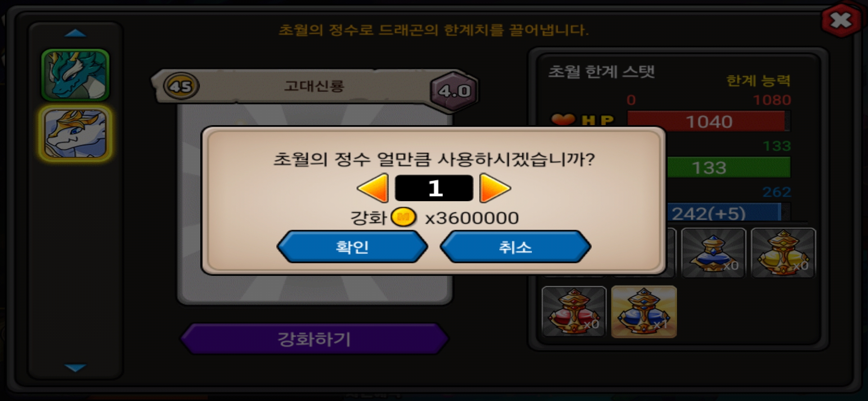Cancel with the 취소 button
This screenshot has width=868, height=401.
(516, 247)
